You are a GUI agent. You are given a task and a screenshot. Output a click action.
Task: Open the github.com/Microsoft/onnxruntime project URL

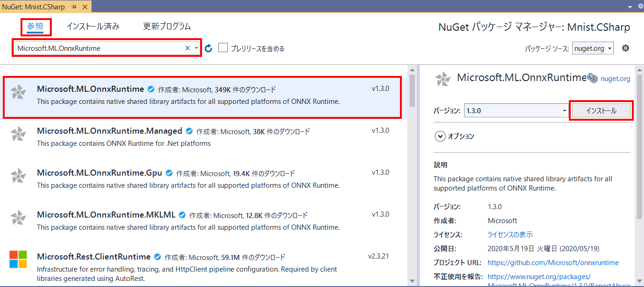[x=553, y=263]
